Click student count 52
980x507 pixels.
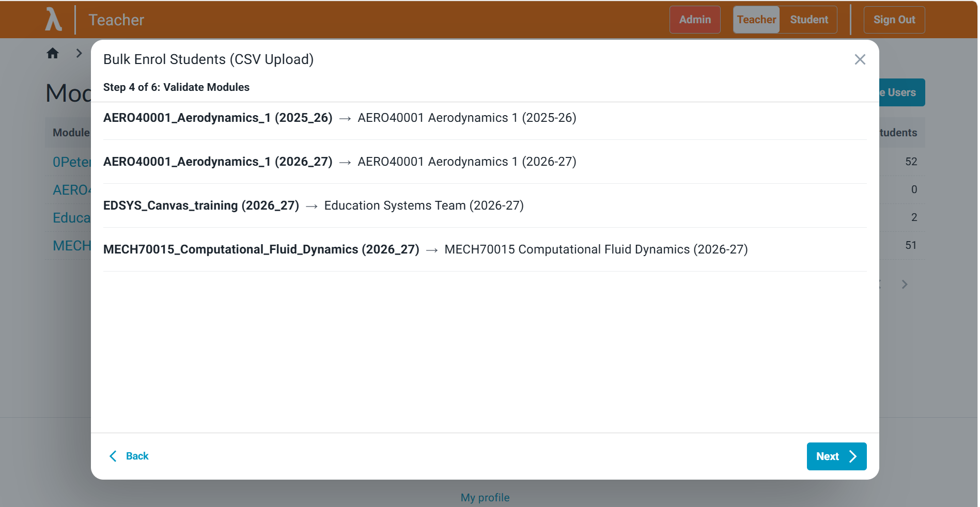[x=911, y=162]
